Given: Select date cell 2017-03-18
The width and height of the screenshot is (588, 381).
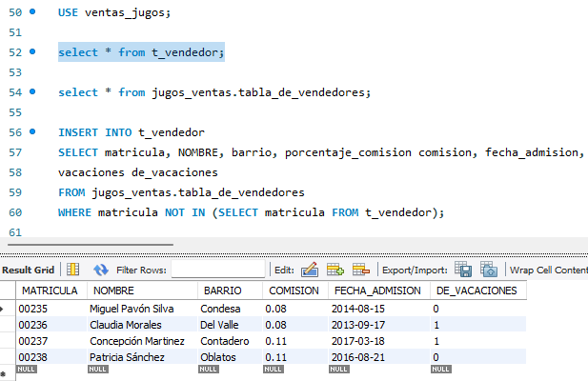Looking at the screenshot, I should click(379, 341).
